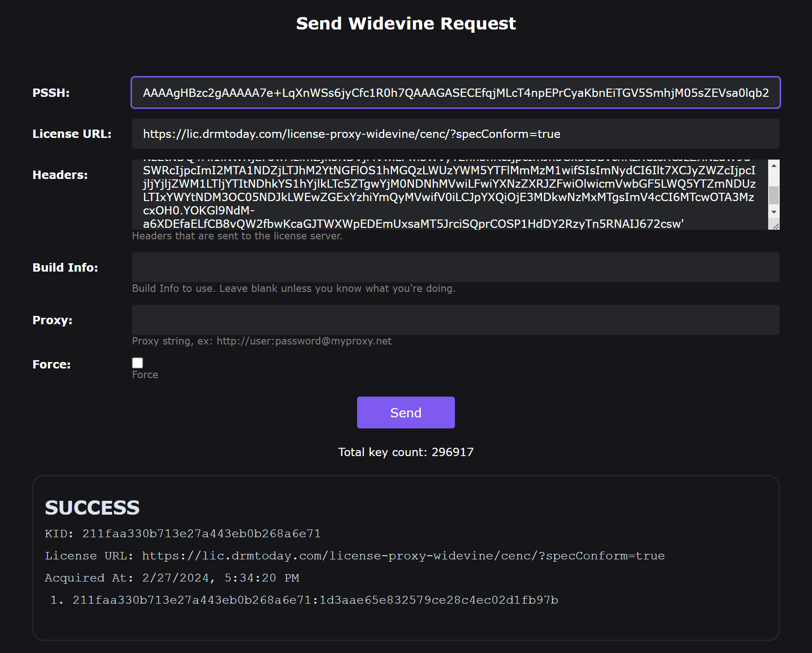This screenshot has width=812, height=653.
Task: Click the bold Build Info: label
Action: click(65, 268)
